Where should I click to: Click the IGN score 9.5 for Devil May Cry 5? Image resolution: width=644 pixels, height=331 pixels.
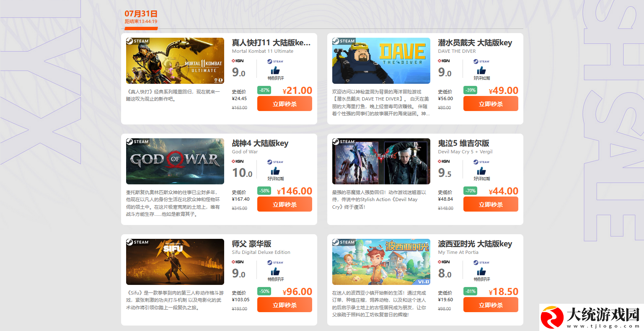[x=445, y=173]
